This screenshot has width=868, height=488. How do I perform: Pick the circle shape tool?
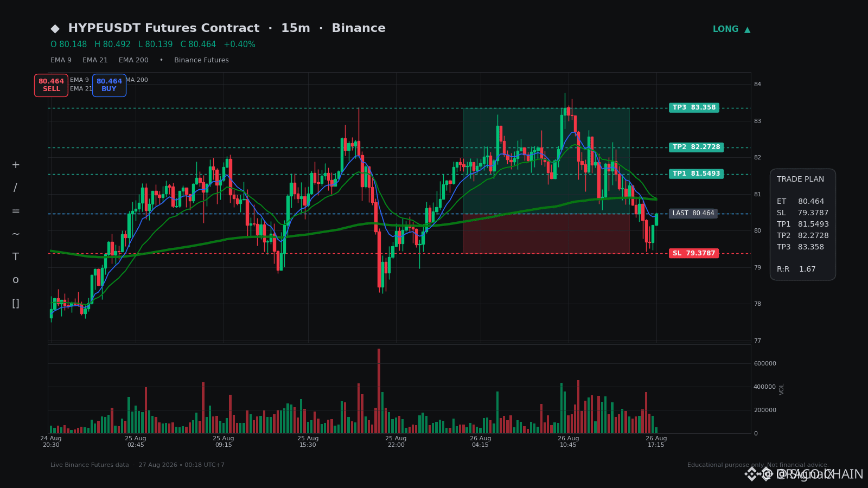(16, 280)
